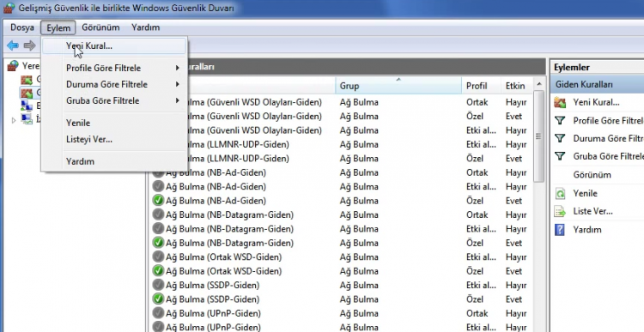644x332 pixels.
Task: Choose Yeni Kural... from the Eylem menu
Action: pos(114,46)
